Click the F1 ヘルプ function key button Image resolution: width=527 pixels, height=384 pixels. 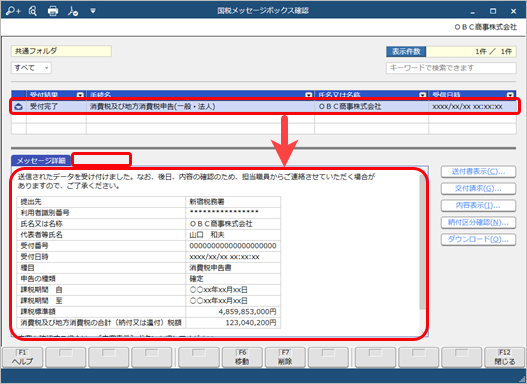coord(23,357)
